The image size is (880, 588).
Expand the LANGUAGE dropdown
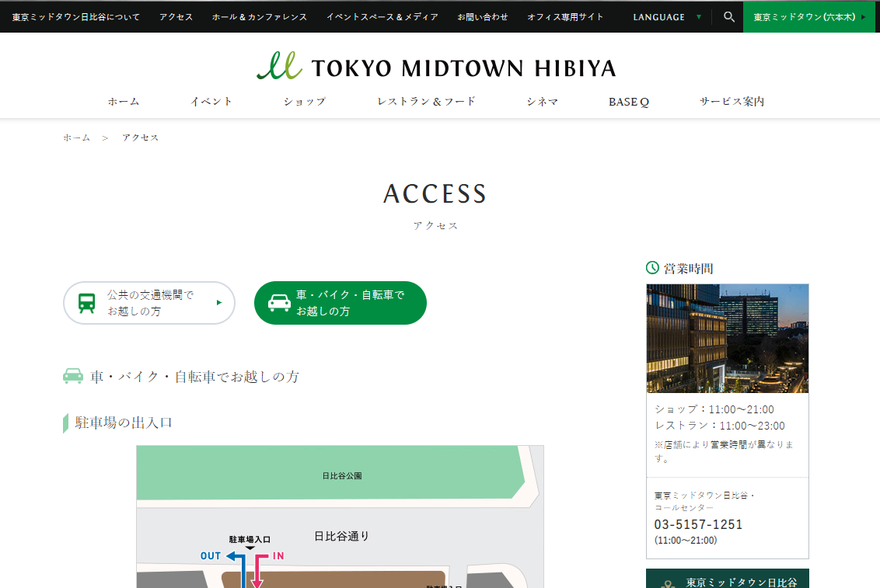(667, 17)
